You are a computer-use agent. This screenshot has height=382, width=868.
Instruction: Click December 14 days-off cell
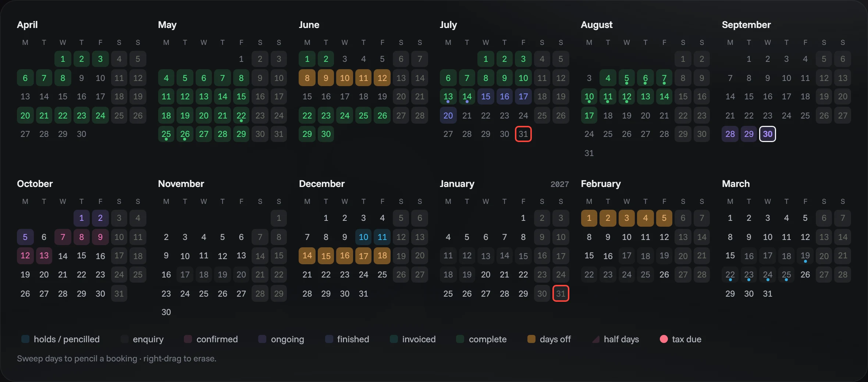tap(307, 255)
